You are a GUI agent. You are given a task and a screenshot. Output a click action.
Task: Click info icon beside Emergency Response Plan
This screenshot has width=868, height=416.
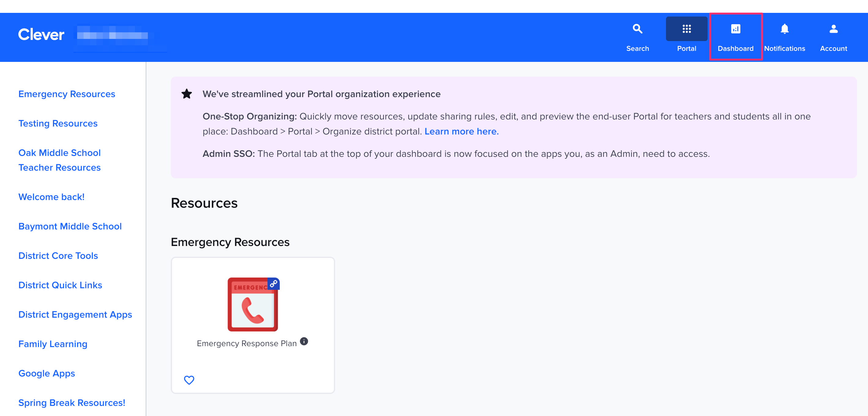pos(304,341)
